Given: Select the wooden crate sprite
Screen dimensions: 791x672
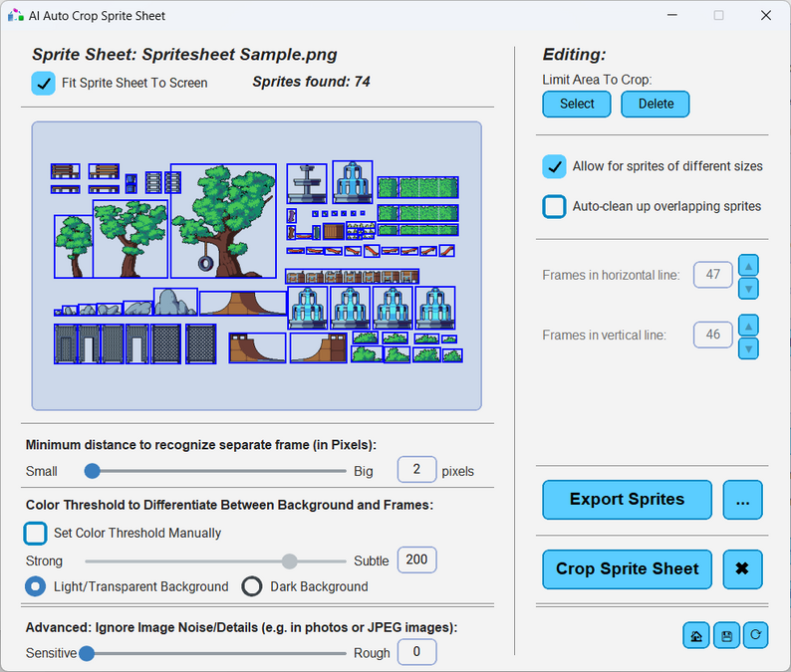Looking at the screenshot, I should [x=334, y=232].
